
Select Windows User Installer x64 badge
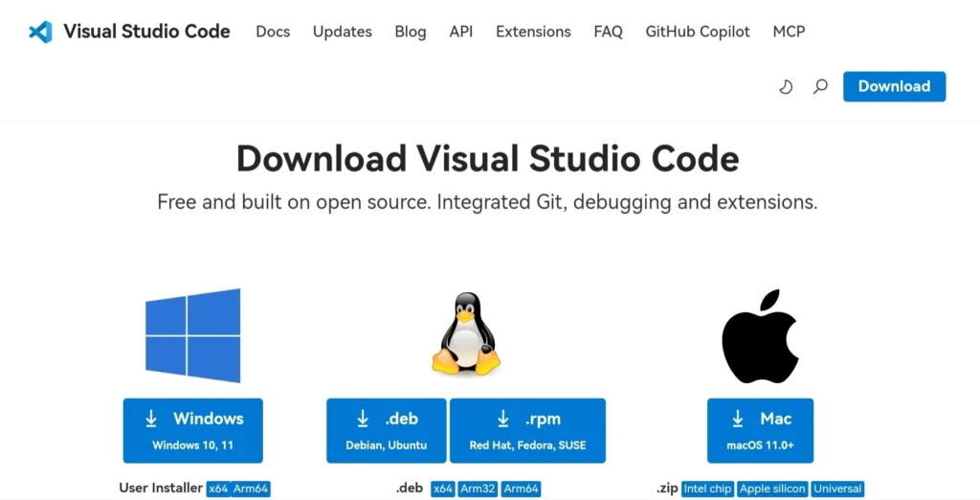click(218, 489)
